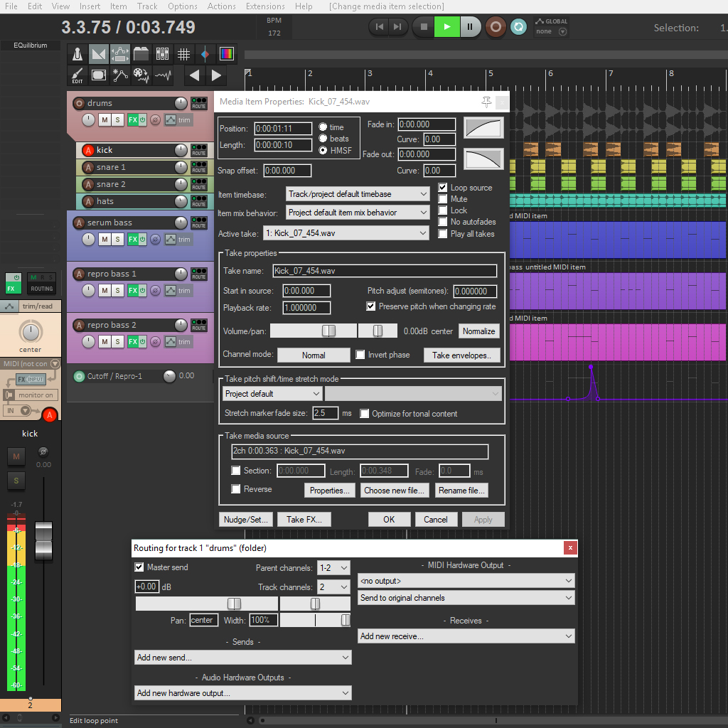Screen dimensions: 728x728
Task: Open the Active take dropdown
Action: 346,233
